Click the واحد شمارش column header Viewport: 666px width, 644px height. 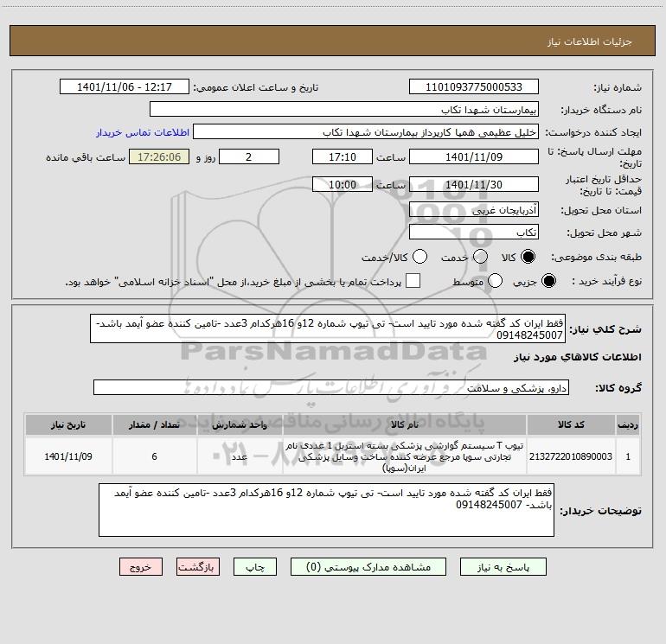tap(240, 424)
